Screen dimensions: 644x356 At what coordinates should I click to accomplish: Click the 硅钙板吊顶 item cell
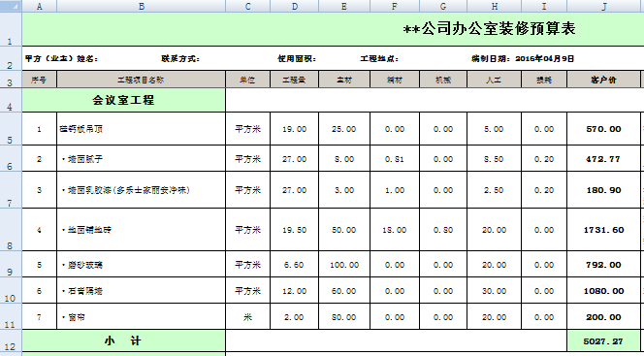point(142,129)
